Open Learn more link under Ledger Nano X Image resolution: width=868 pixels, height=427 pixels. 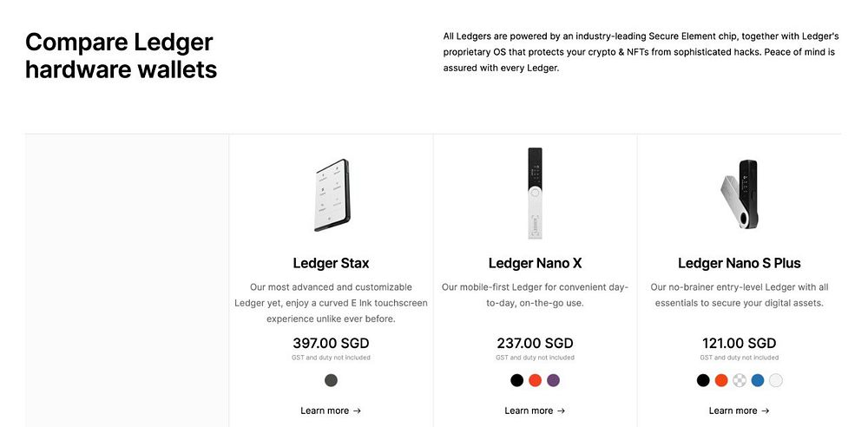pos(535,411)
